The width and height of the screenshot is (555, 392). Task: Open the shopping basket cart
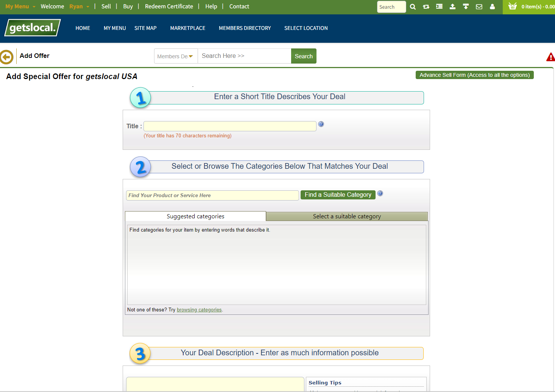pyautogui.click(x=512, y=6)
